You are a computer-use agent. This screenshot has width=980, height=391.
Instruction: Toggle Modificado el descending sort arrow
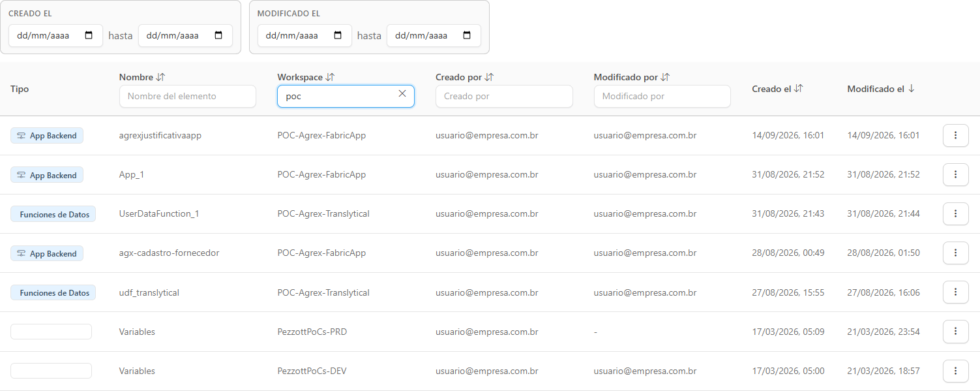click(911, 89)
